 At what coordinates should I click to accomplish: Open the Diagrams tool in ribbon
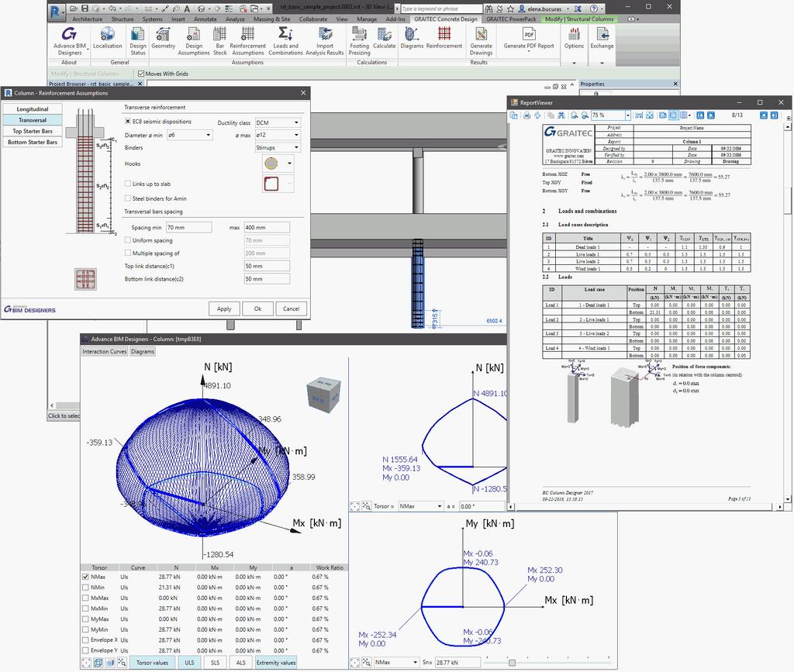(x=412, y=38)
